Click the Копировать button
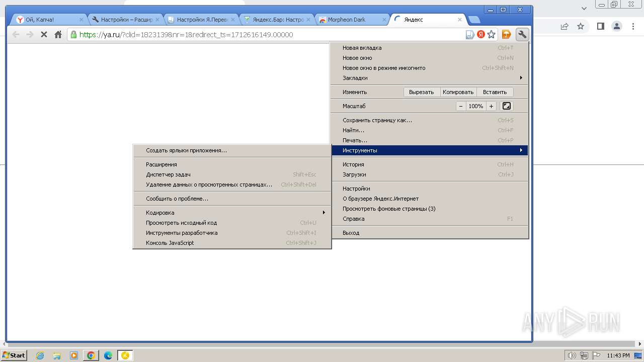Viewport: 644px width, 362px height. (x=458, y=92)
